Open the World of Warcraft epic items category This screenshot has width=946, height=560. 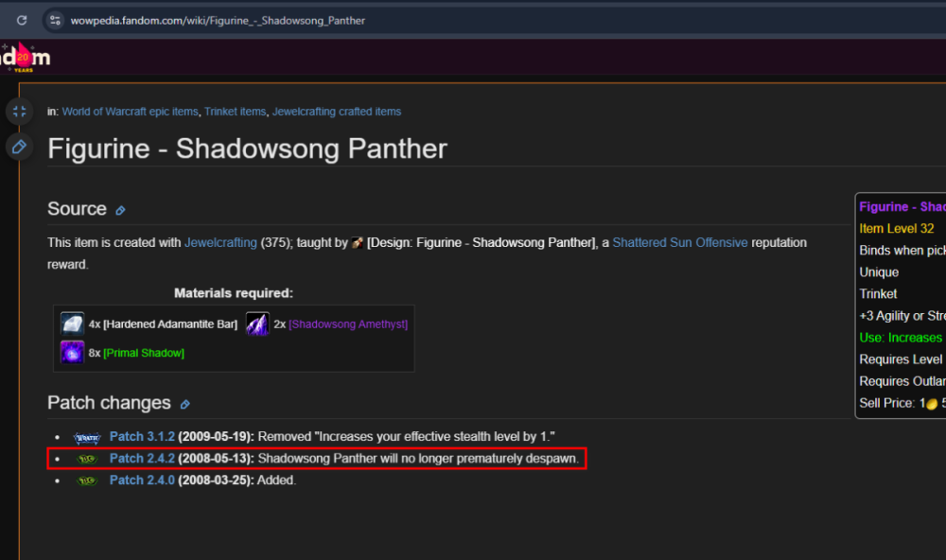(x=130, y=112)
